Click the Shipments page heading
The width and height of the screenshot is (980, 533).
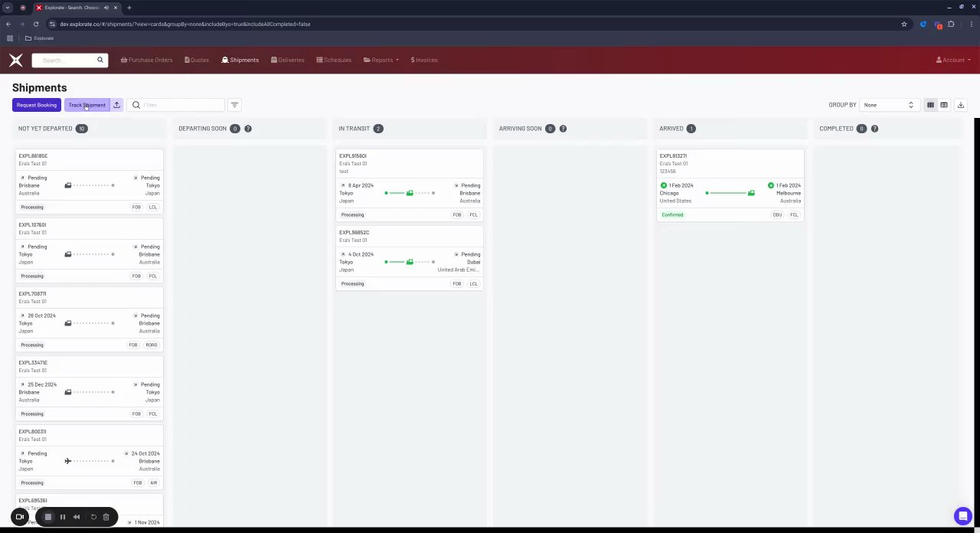pos(40,87)
